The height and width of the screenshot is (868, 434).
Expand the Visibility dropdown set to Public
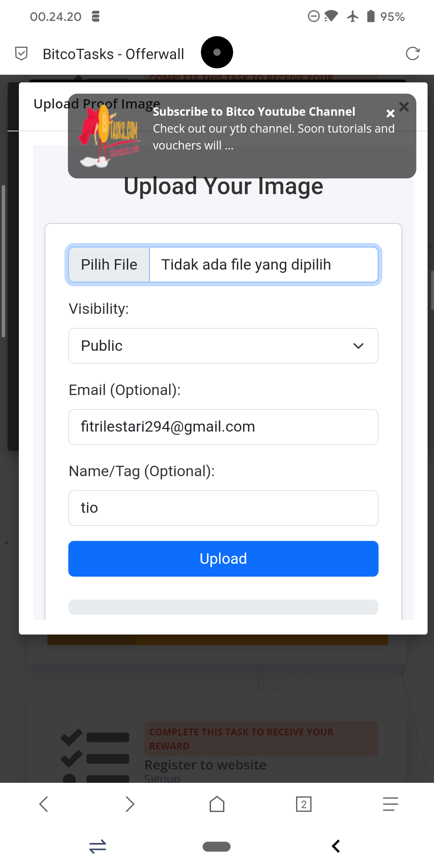tap(223, 346)
